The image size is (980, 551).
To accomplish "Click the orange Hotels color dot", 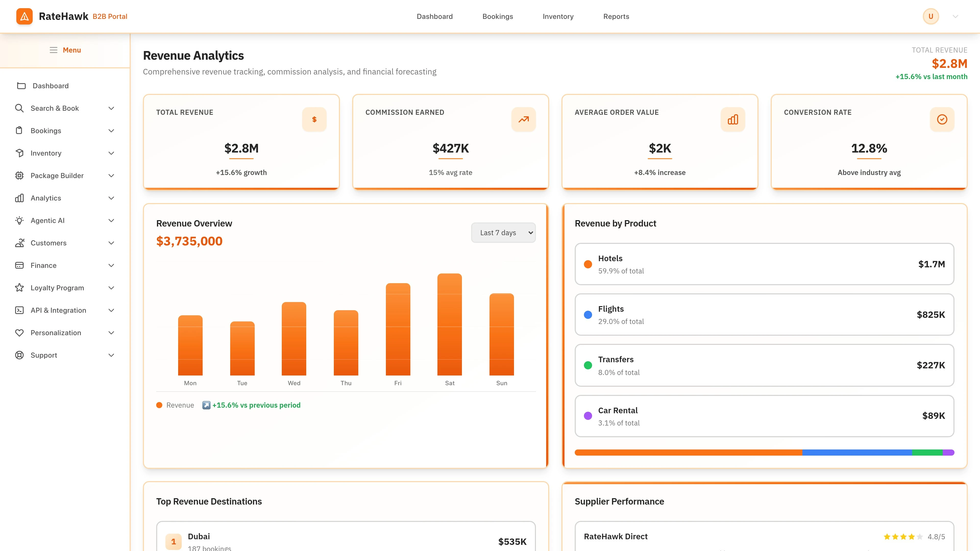I will pyautogui.click(x=588, y=264).
